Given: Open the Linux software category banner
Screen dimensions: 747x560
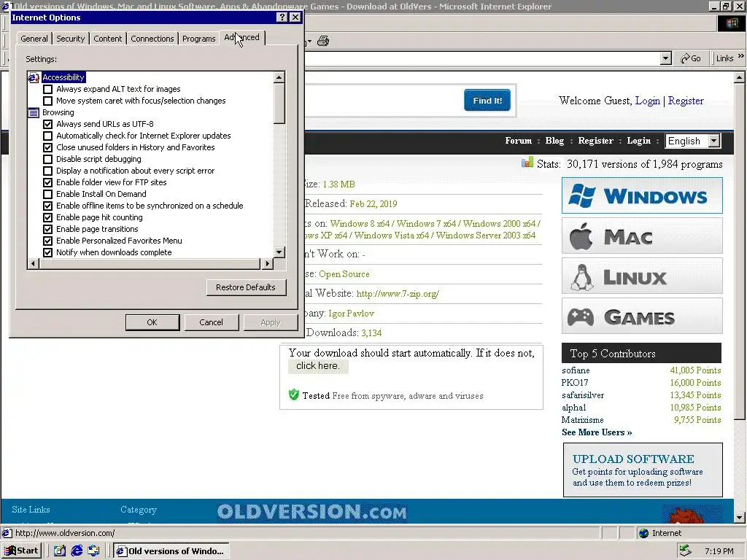Looking at the screenshot, I should [x=642, y=276].
